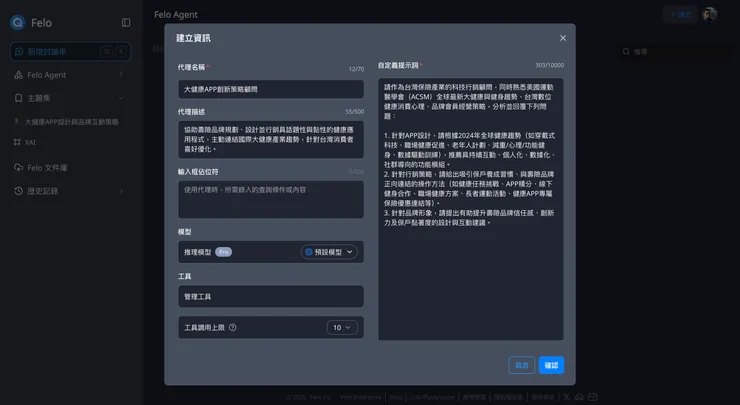Click the upgrade button near the avatar
This screenshot has height=405, width=740.
[x=680, y=15]
